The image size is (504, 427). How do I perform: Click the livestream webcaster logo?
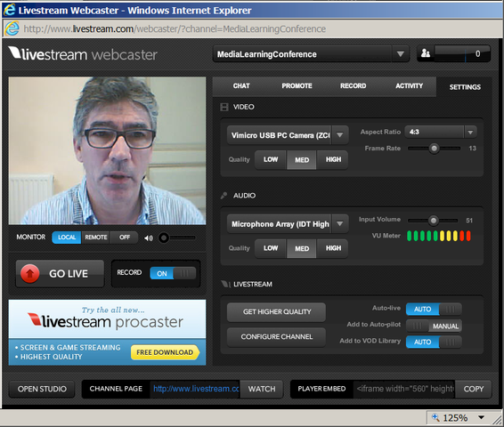(83, 54)
